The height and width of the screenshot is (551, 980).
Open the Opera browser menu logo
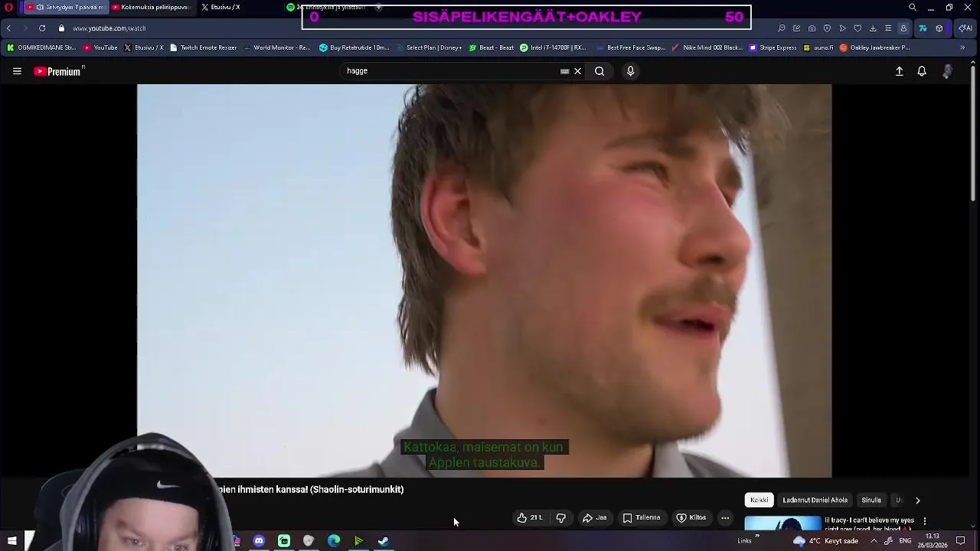[8, 7]
